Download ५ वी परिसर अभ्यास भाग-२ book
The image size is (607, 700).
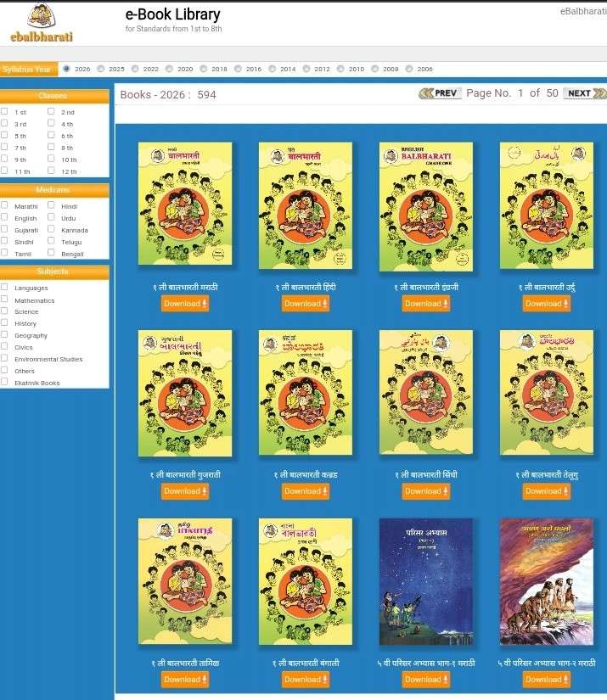point(547,680)
